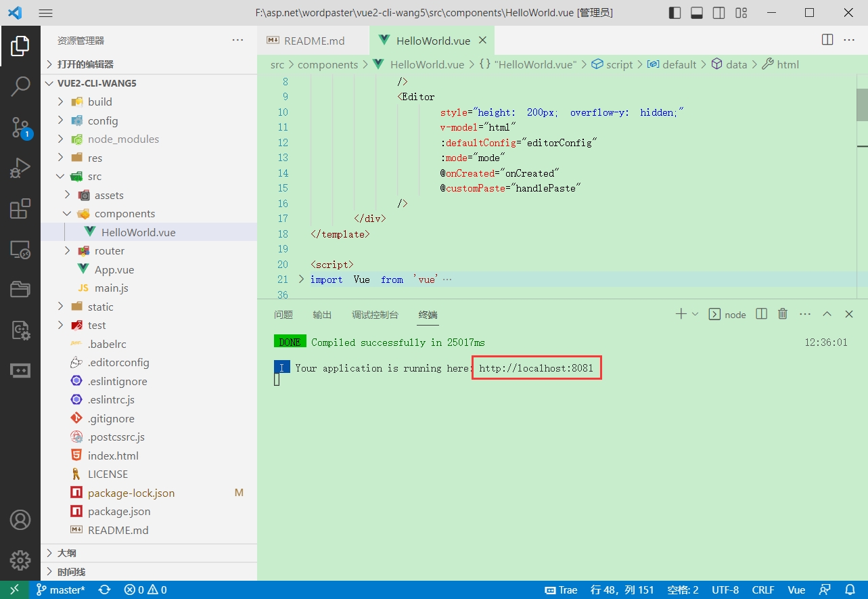Image resolution: width=868 pixels, height=599 pixels.
Task: Kill terminal with the trash icon
Action: (x=783, y=314)
